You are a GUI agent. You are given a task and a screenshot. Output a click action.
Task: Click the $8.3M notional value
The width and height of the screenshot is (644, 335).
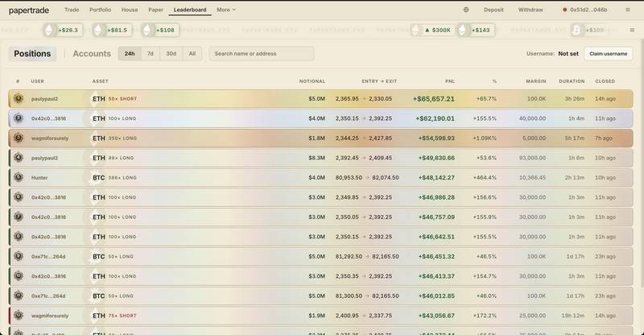point(316,159)
